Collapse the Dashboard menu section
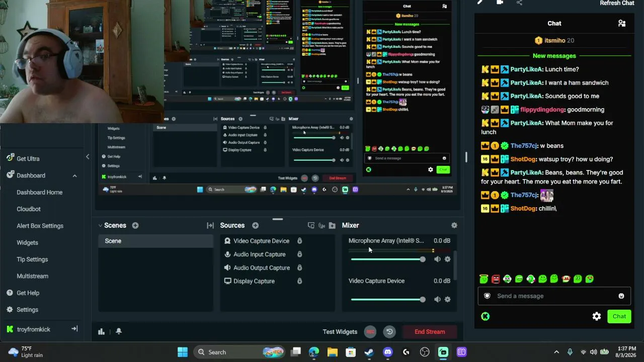 [x=74, y=175]
